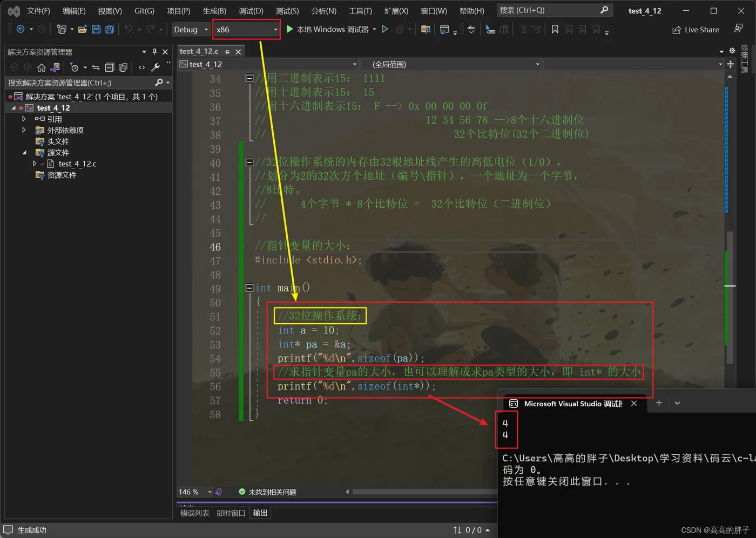Open the 146 % zoom level dropdown
The width and height of the screenshot is (756, 538).
click(195, 492)
